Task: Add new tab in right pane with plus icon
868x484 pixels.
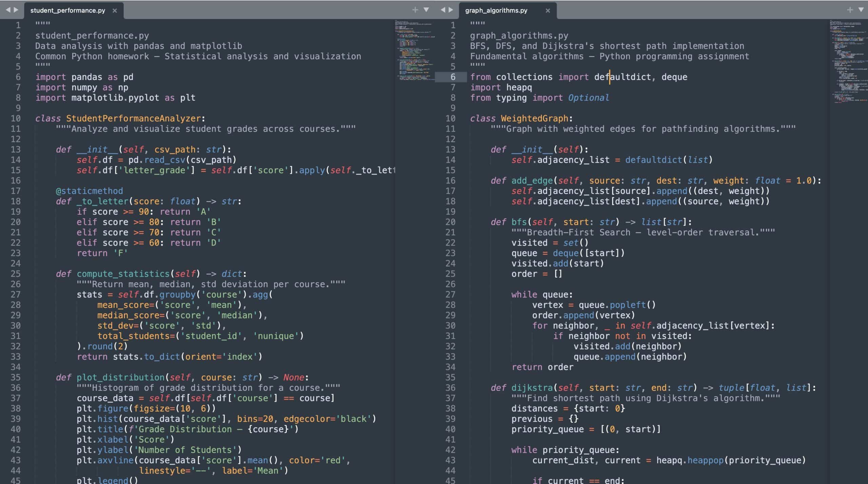Action: point(850,10)
